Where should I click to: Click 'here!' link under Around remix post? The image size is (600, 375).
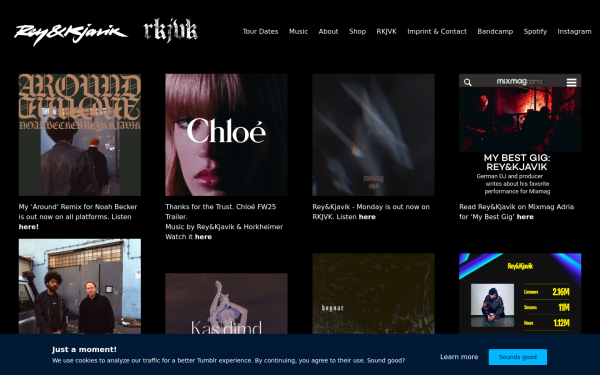(29, 227)
